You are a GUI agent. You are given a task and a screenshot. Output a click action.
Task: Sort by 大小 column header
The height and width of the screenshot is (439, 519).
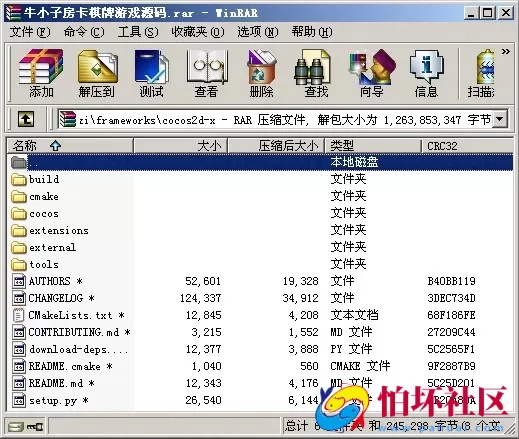click(x=180, y=146)
